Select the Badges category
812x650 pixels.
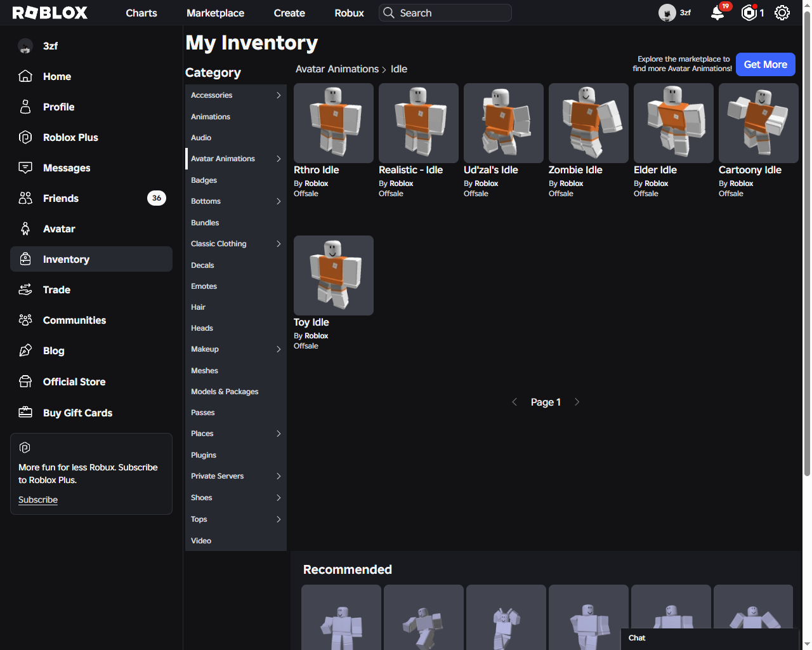(x=236, y=180)
